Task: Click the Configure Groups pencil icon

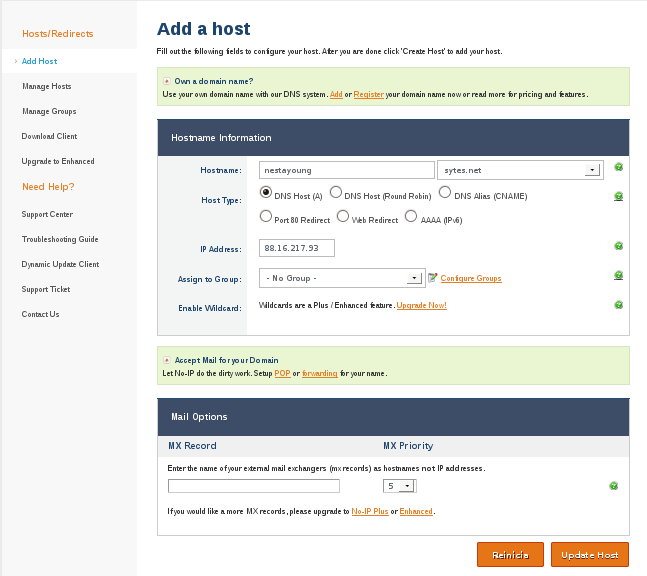Action: [x=433, y=278]
